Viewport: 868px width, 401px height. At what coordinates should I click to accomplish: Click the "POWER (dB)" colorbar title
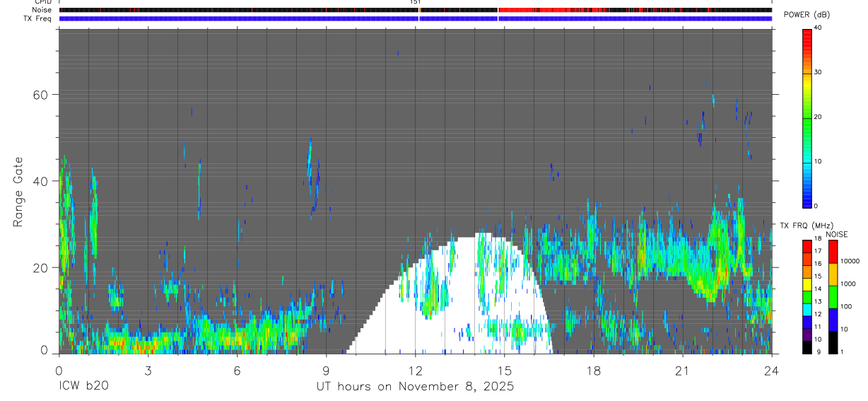click(807, 16)
